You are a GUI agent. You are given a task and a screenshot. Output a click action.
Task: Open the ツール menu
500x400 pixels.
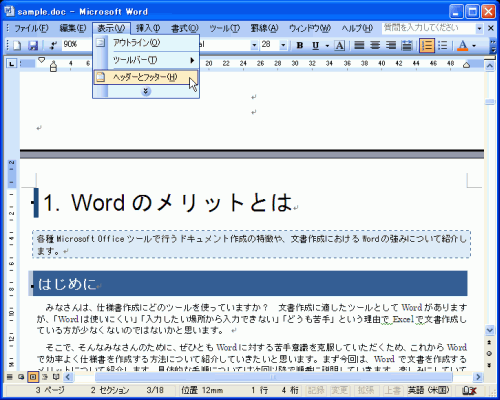click(224, 28)
